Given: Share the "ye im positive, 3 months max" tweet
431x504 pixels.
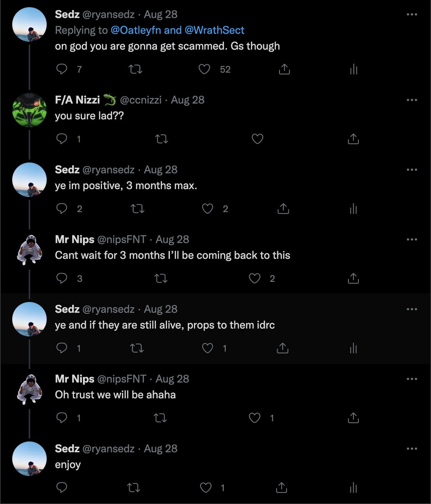Looking at the screenshot, I should [x=284, y=209].
